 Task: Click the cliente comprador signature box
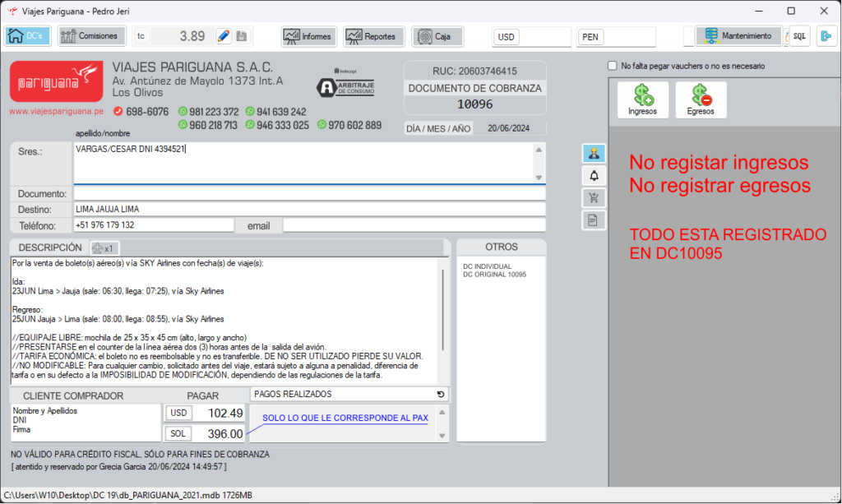(86, 423)
